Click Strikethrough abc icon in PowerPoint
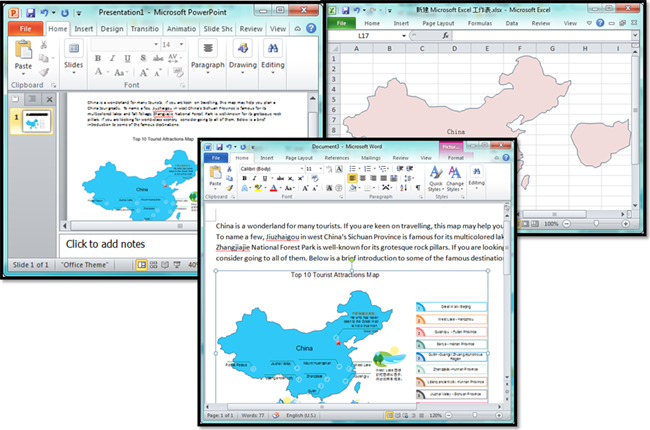Image resolution: width=650 pixels, height=430 pixels. pos(158,58)
